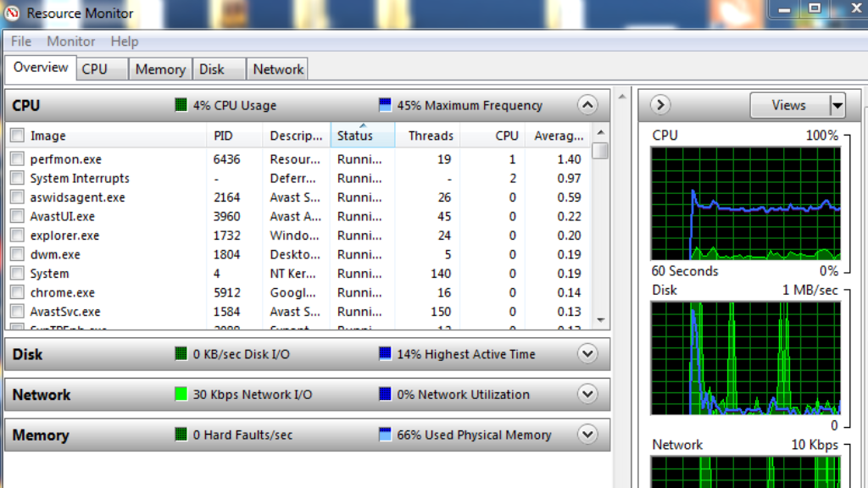Check the checkbox next to perfmon.exe
The height and width of the screenshot is (488, 868).
coord(15,159)
